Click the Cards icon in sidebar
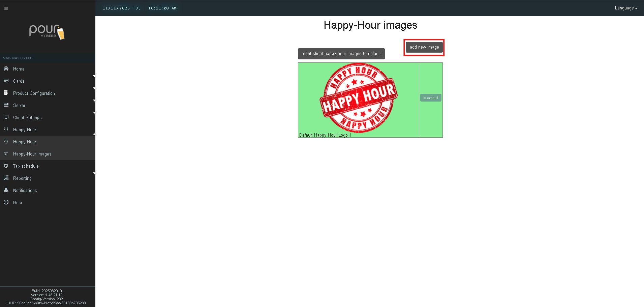Screen dimensions: 644x307 coord(6,81)
